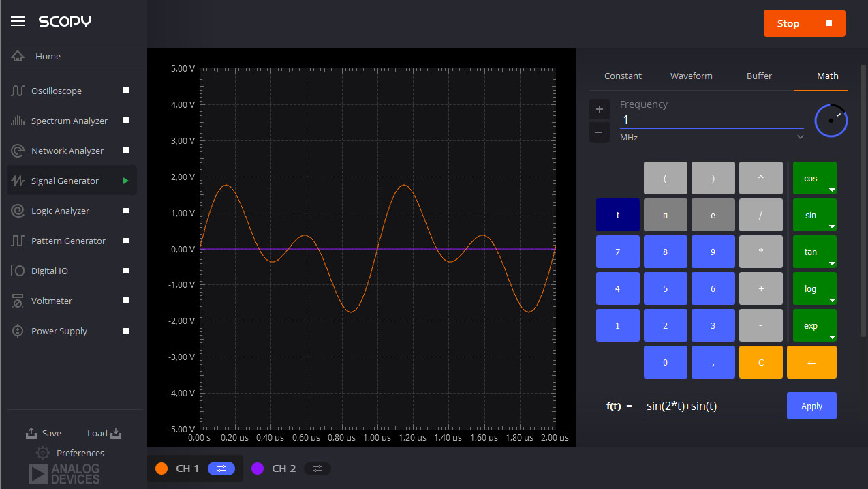This screenshot has height=489, width=868.
Task: Expand the sin function options
Action: coord(831,227)
